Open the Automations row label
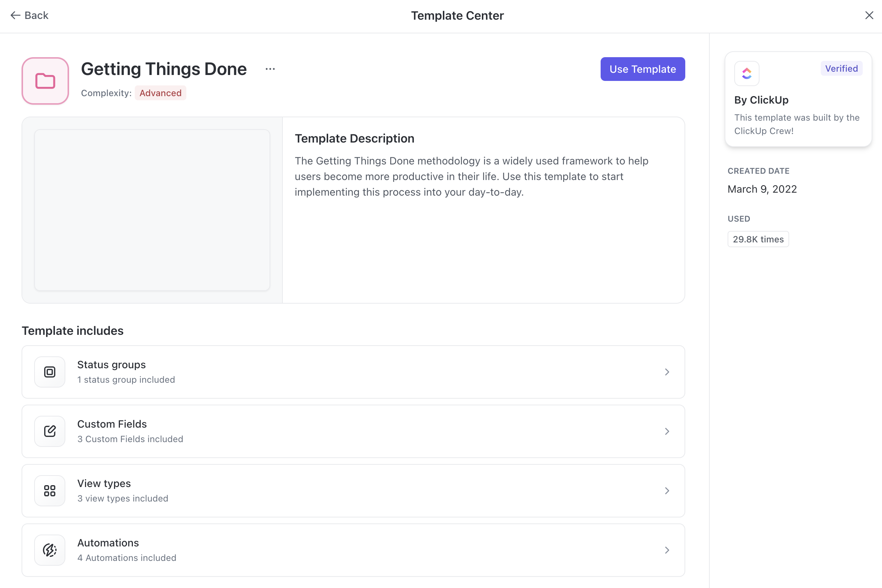The image size is (882, 588). [108, 543]
